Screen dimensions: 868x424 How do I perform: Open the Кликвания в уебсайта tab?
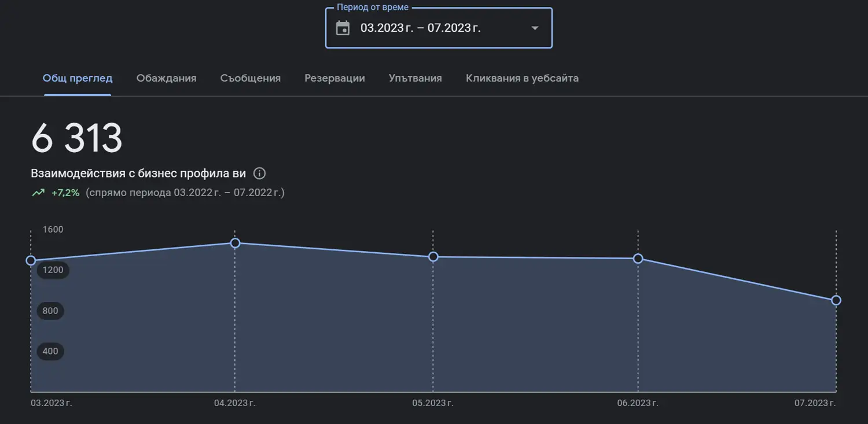tap(522, 78)
